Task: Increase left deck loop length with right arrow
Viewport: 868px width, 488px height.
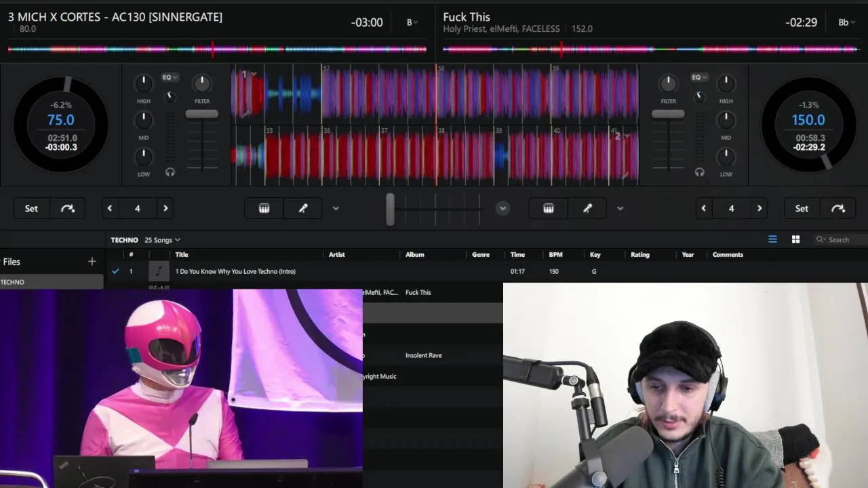Action: 165,208
